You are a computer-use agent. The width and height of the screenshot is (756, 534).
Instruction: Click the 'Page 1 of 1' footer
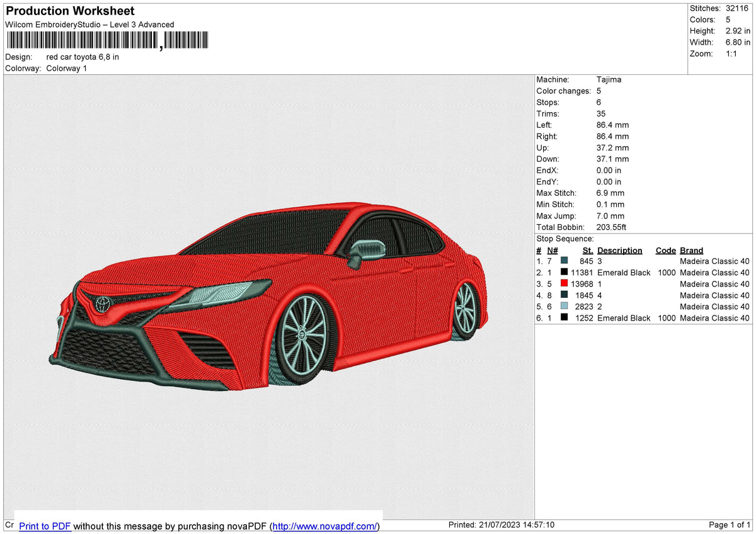click(730, 525)
